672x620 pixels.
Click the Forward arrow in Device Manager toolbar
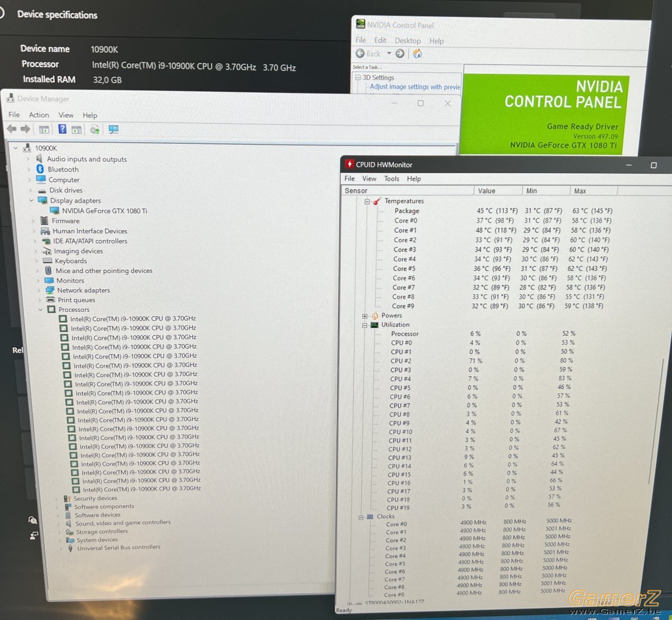(25, 129)
